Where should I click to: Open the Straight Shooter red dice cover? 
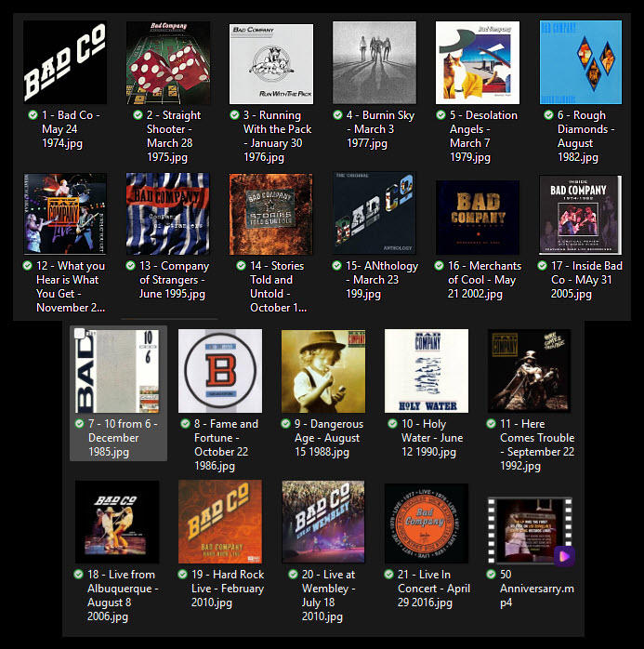(168, 62)
